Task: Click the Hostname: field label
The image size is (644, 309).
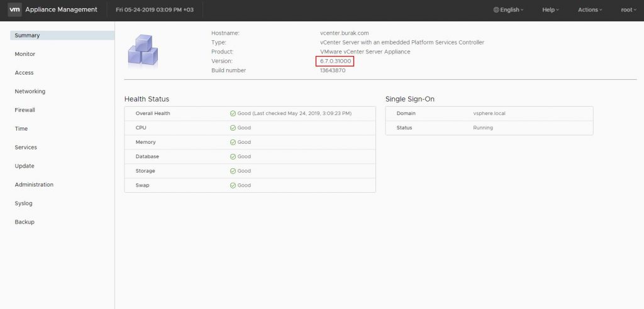Action: click(226, 33)
